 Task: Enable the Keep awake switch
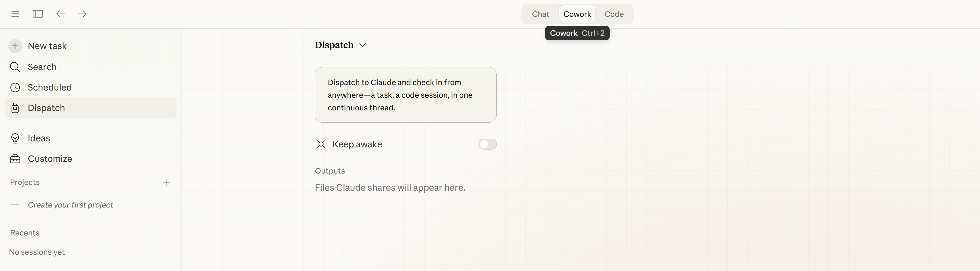(x=487, y=144)
